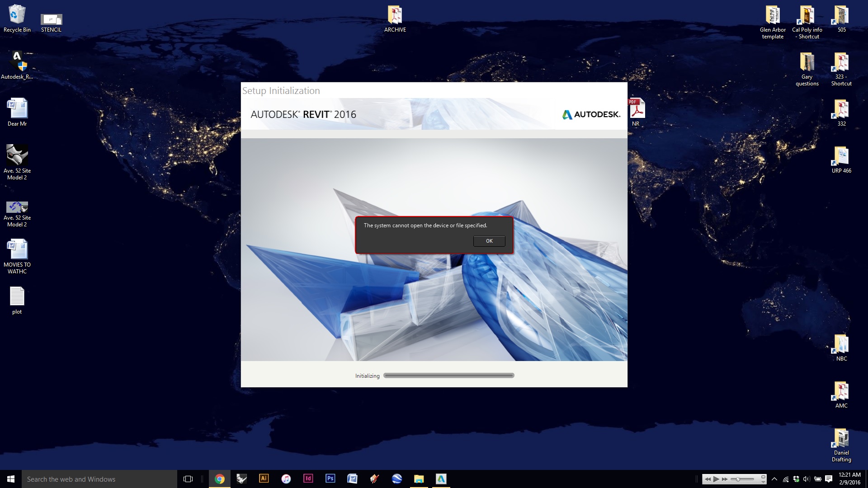Open the Recycle Bin desktop icon
The width and height of the screenshot is (868, 488).
pos(17,19)
